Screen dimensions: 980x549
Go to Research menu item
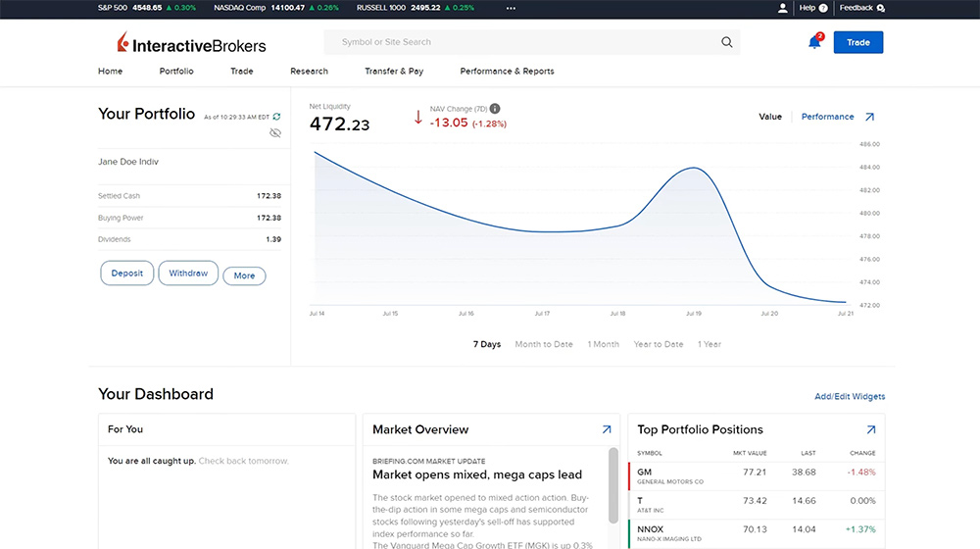(x=309, y=72)
